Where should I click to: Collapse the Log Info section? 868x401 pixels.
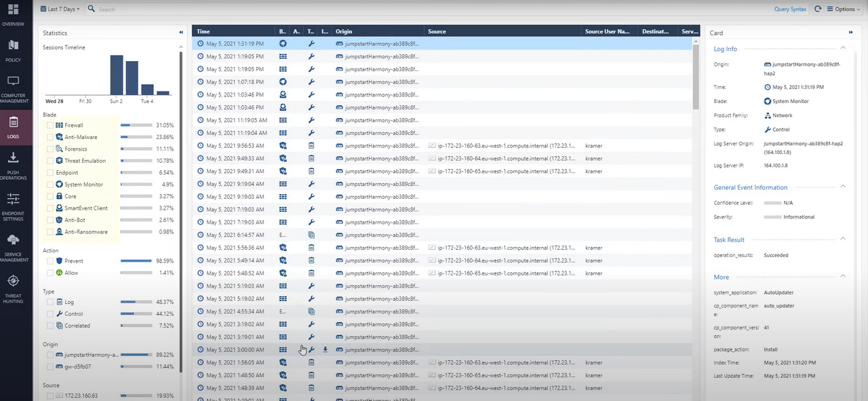[842, 48]
